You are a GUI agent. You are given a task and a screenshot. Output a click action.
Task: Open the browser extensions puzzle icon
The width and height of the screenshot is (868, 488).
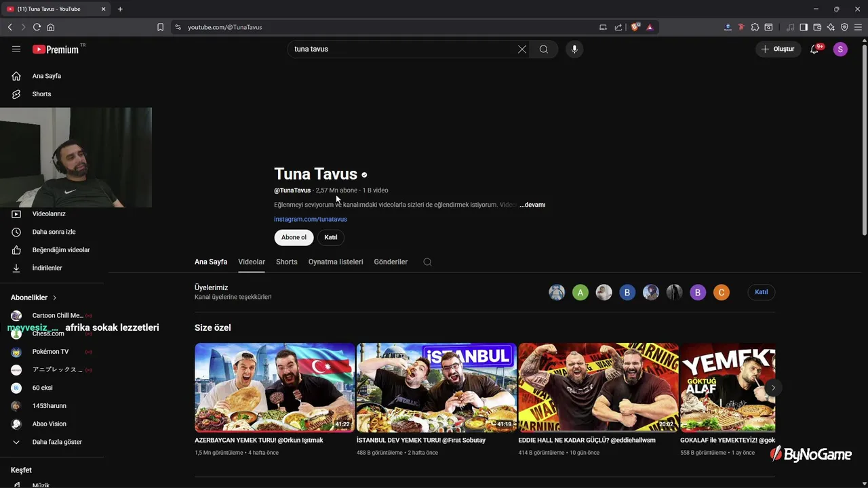tap(755, 27)
